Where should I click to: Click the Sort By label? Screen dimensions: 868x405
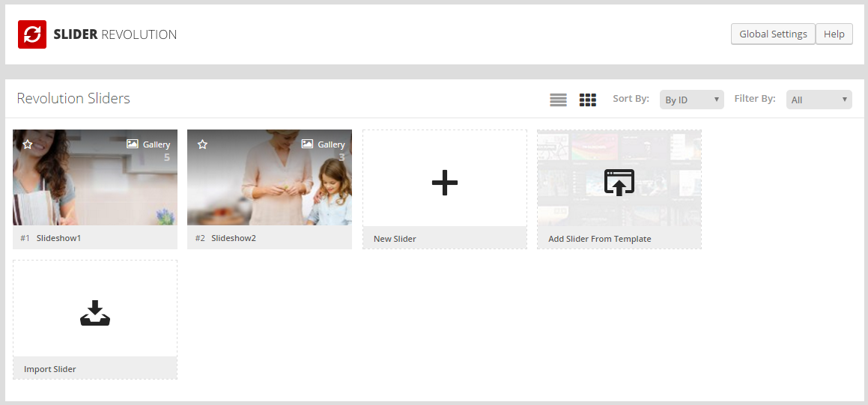[631, 99]
